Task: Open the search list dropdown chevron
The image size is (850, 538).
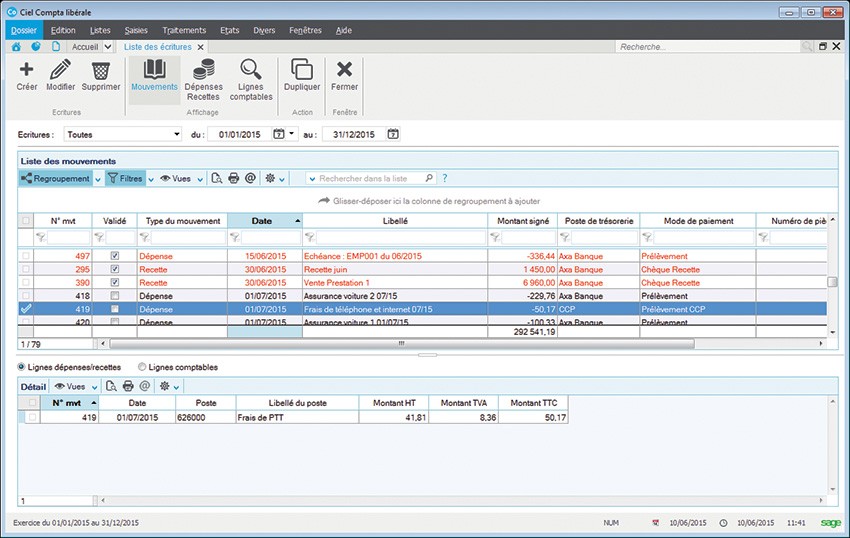Action: click(x=312, y=178)
